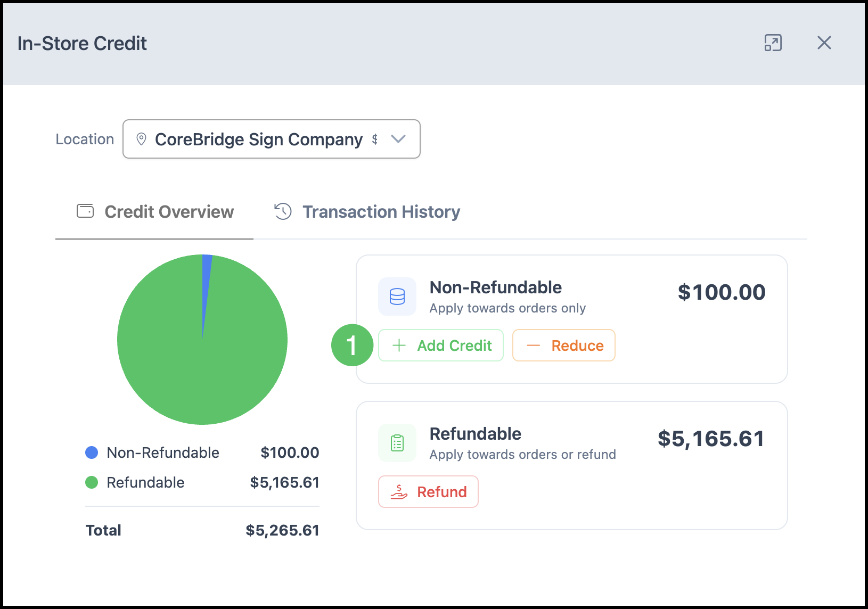Screen dimensions: 868x609
Task: Click the $5,165.61 Refundable amount
Action: 711,439
